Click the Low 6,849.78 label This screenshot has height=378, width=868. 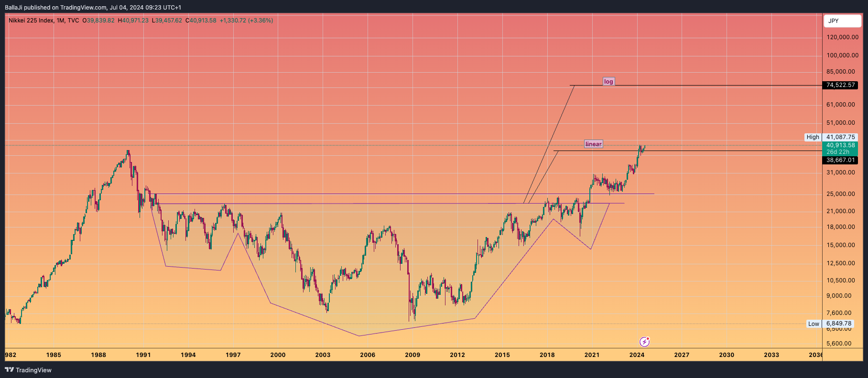tap(831, 324)
